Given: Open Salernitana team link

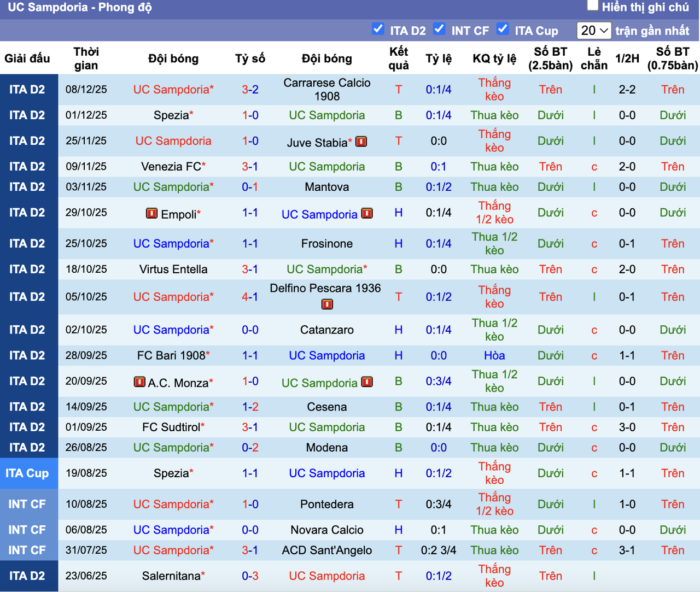Looking at the screenshot, I should click(171, 576).
